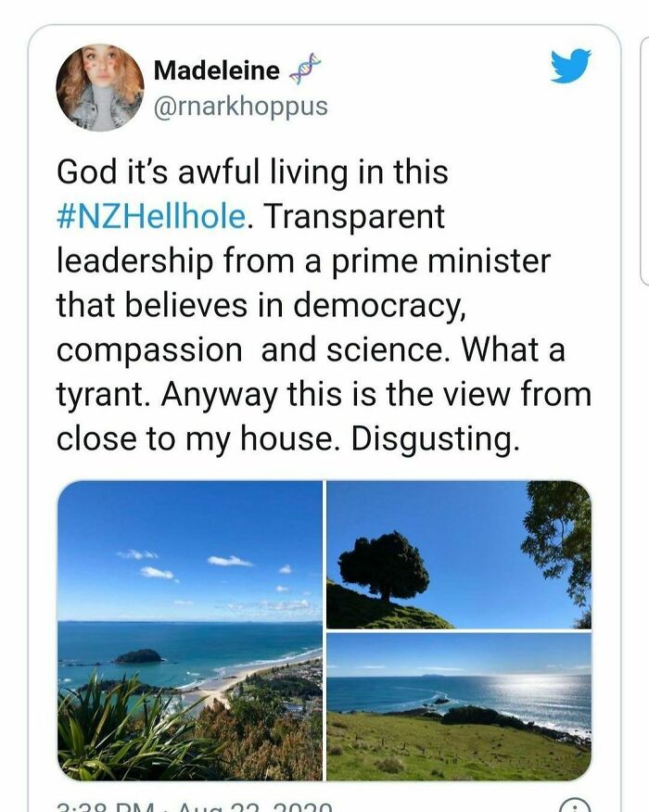
Task: Open Madeleine's profile avatar picture
Action: click(x=100, y=88)
